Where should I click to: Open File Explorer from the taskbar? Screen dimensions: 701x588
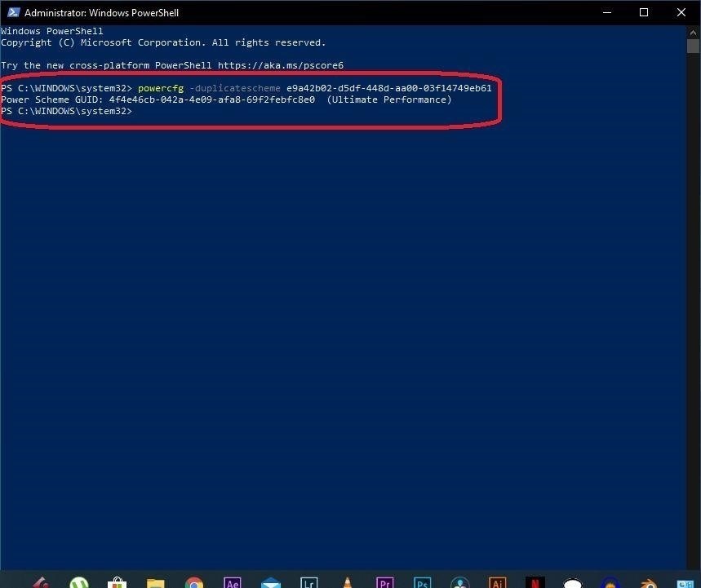[156, 582]
